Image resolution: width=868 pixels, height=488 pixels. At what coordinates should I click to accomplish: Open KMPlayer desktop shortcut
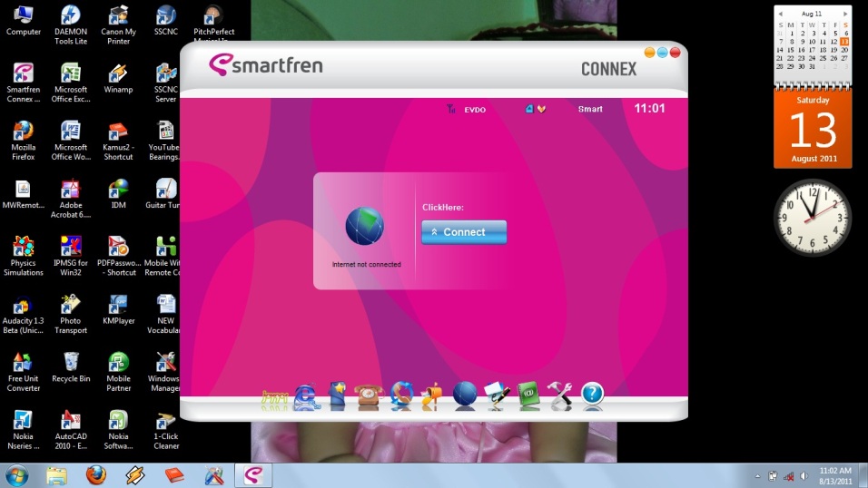tap(118, 310)
